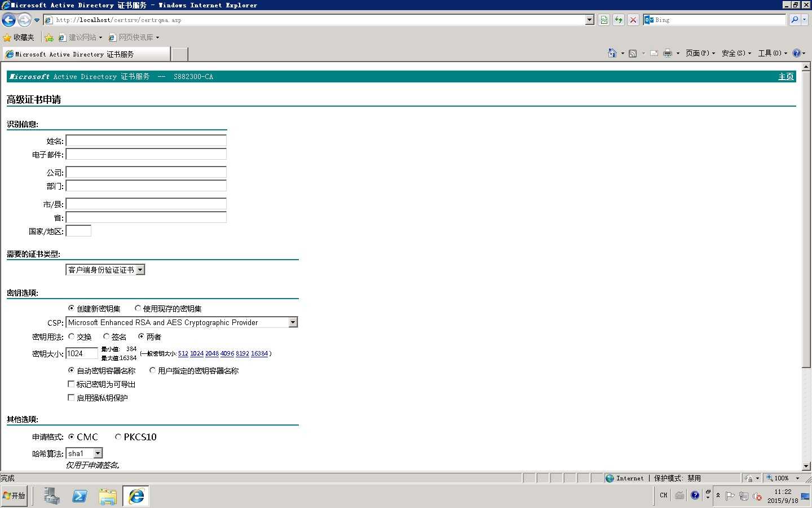Select 创建新密钥集 radio button
Image resolution: width=812 pixels, height=508 pixels.
click(x=71, y=308)
